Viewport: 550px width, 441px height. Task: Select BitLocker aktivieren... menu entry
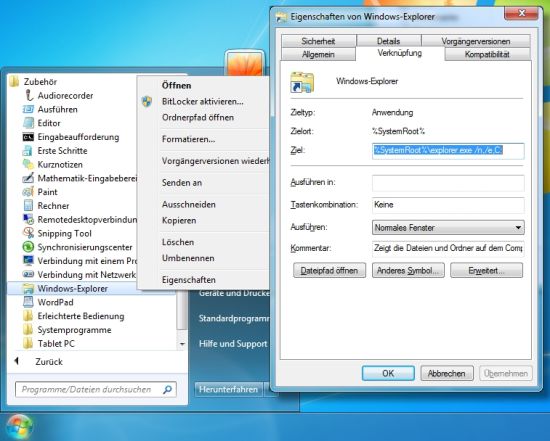click(202, 102)
